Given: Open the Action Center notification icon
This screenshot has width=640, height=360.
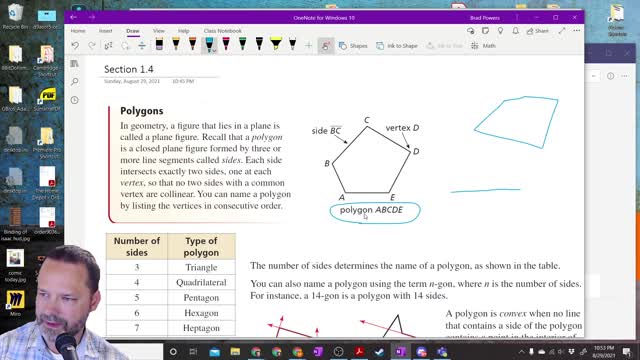Looking at the screenshot, I should tap(627, 351).
